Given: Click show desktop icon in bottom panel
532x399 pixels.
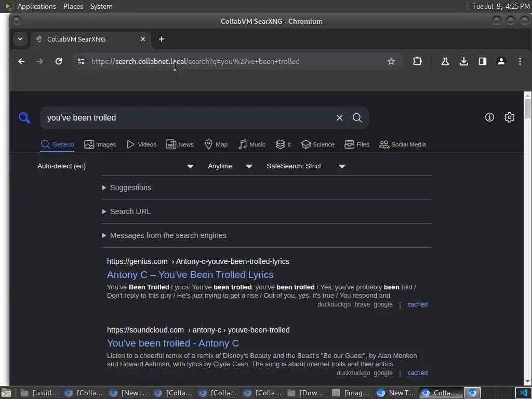Looking at the screenshot, I should coord(6,393).
